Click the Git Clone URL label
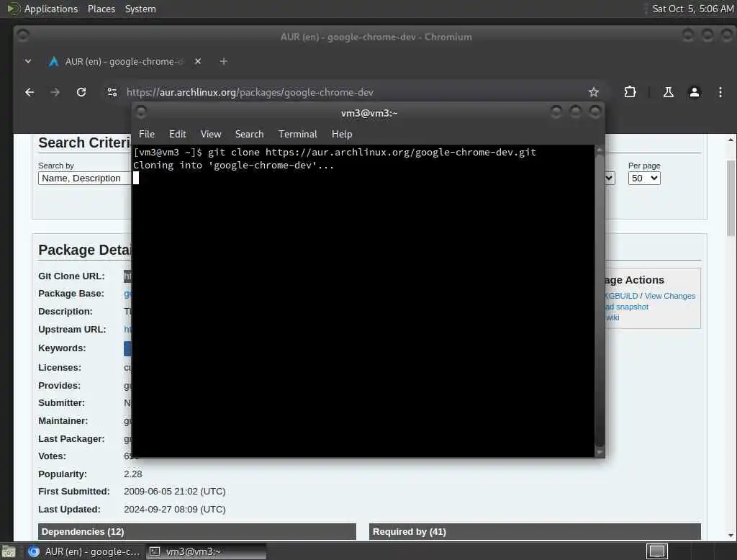Screen dimensions: 737x560 pos(71,276)
